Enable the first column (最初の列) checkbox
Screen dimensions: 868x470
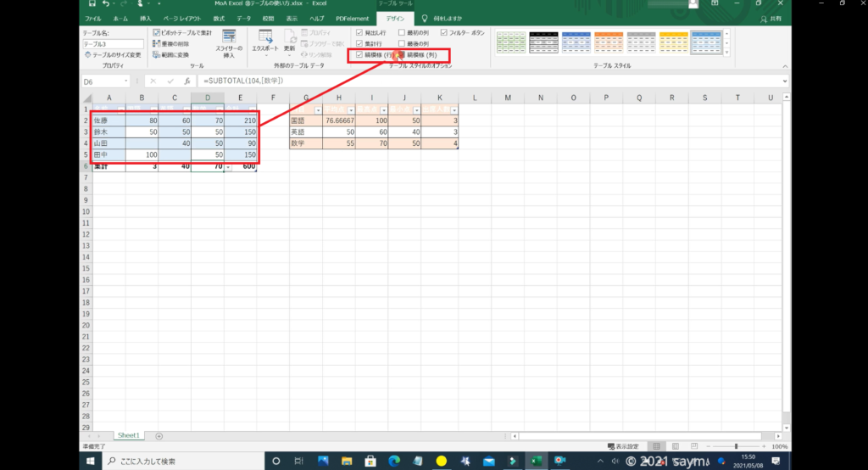[402, 32]
